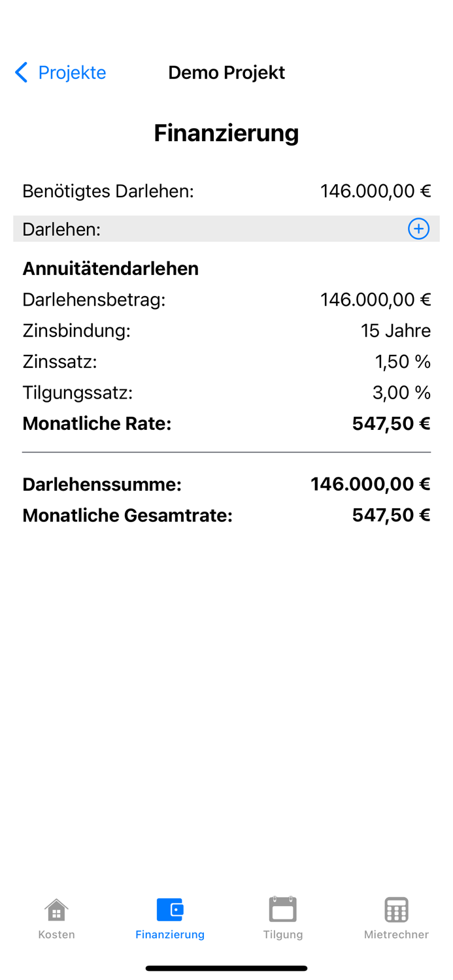Tap the Zinssatz value 1,50 %
Image resolution: width=453 pixels, height=980 pixels.
402,361
